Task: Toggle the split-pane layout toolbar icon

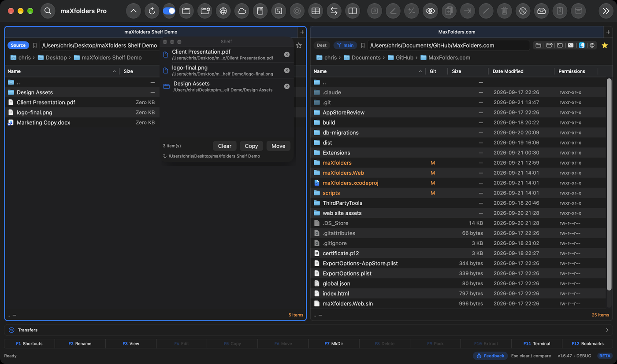Action: (353, 11)
